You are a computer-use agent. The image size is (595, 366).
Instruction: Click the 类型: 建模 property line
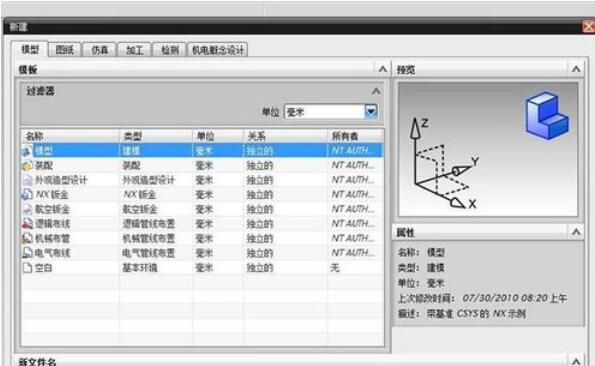(x=421, y=268)
